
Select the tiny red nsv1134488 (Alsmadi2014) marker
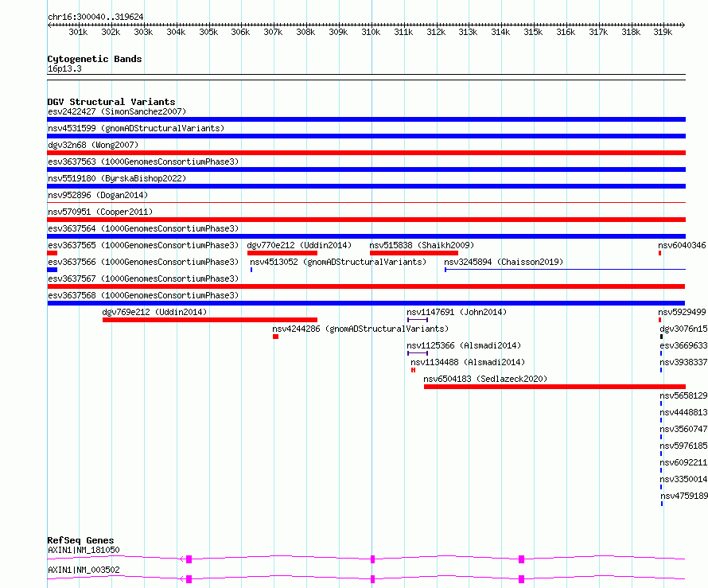[x=414, y=370]
